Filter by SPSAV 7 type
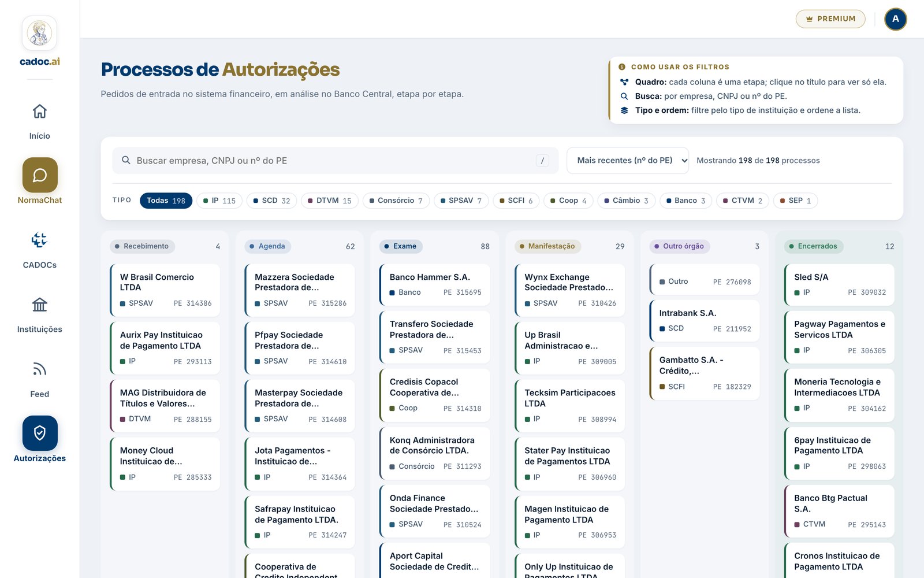 (461, 201)
